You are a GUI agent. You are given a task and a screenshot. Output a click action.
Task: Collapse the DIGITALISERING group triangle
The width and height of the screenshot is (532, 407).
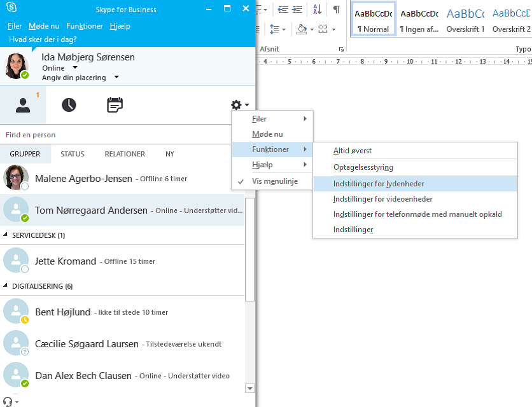pyautogui.click(x=5, y=286)
